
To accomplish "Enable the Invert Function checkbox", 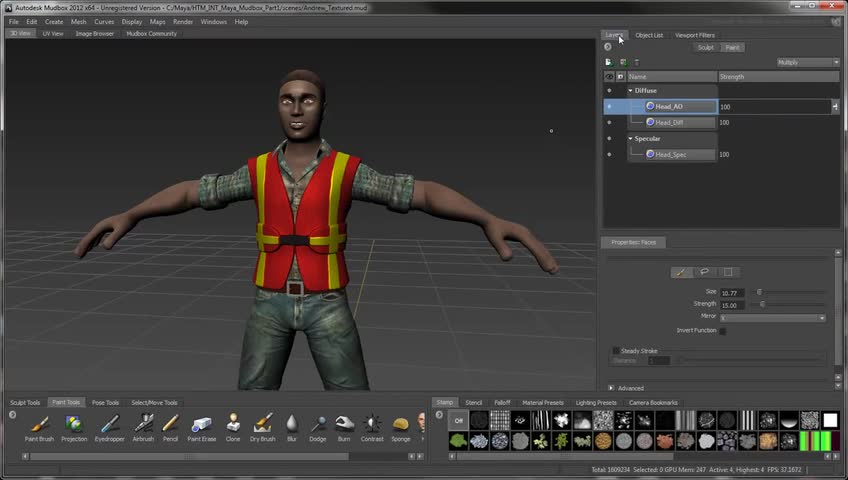I will click(723, 330).
